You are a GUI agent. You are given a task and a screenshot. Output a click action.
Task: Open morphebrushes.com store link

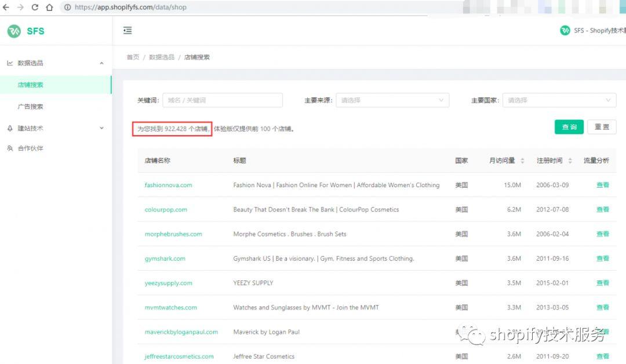[x=173, y=234]
